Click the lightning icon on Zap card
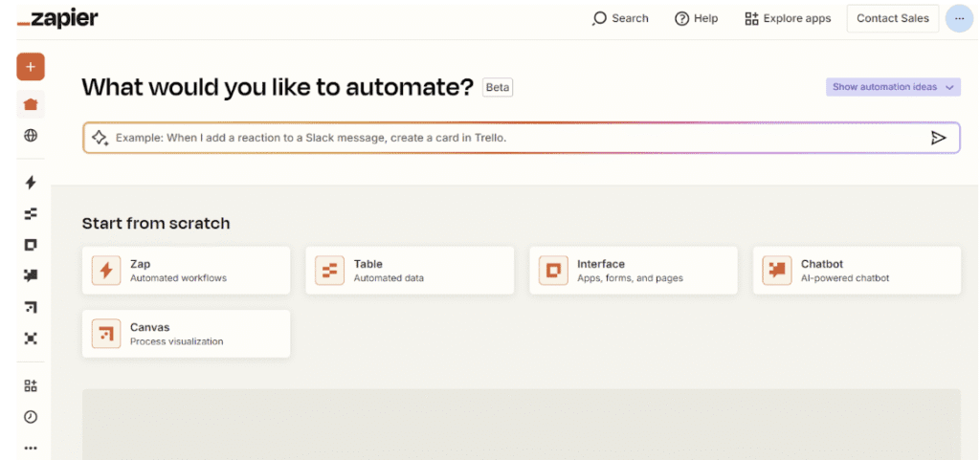This screenshot has height=460, width=980. coord(106,271)
